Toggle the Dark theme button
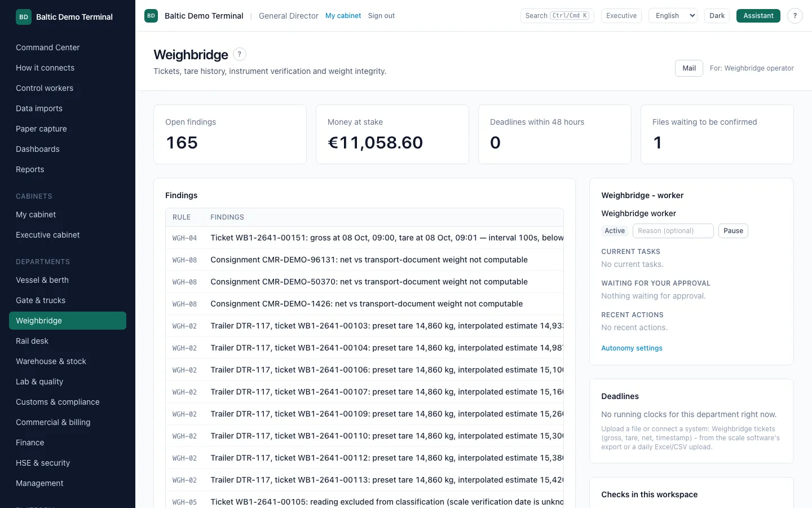812x508 pixels. click(717, 16)
